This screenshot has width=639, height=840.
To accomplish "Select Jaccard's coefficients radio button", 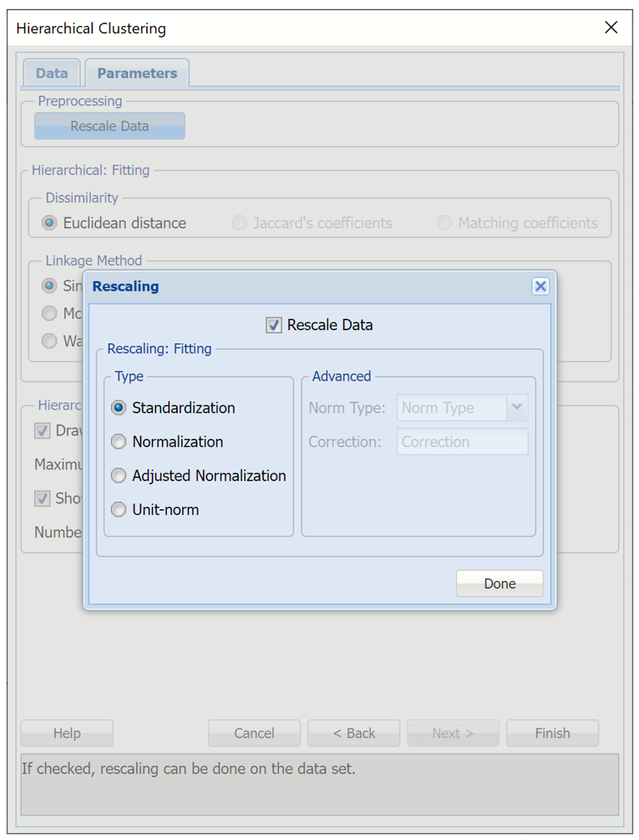I will click(239, 223).
